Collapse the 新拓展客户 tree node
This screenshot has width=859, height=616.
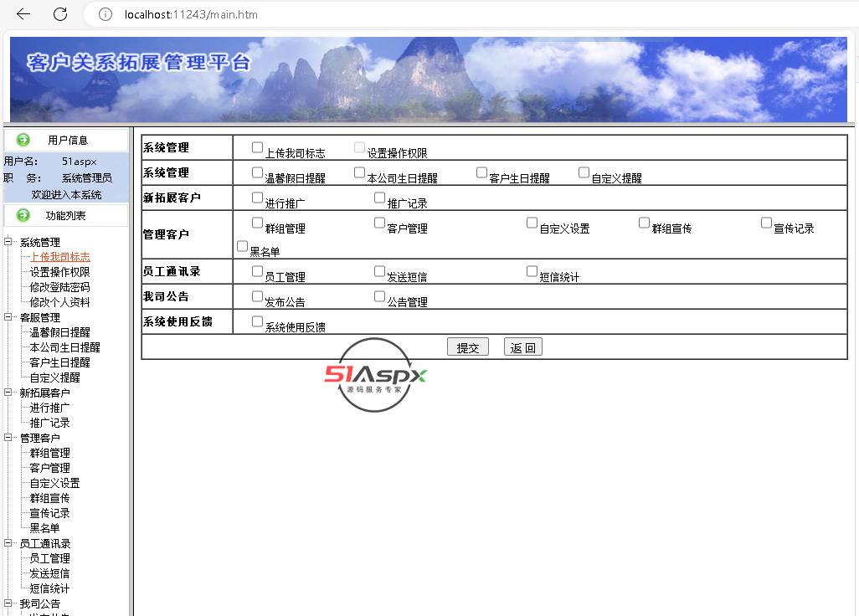pyautogui.click(x=8, y=392)
